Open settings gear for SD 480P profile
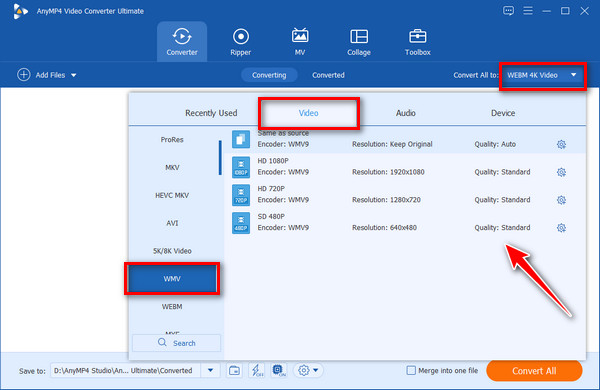600x390 pixels. (x=561, y=228)
